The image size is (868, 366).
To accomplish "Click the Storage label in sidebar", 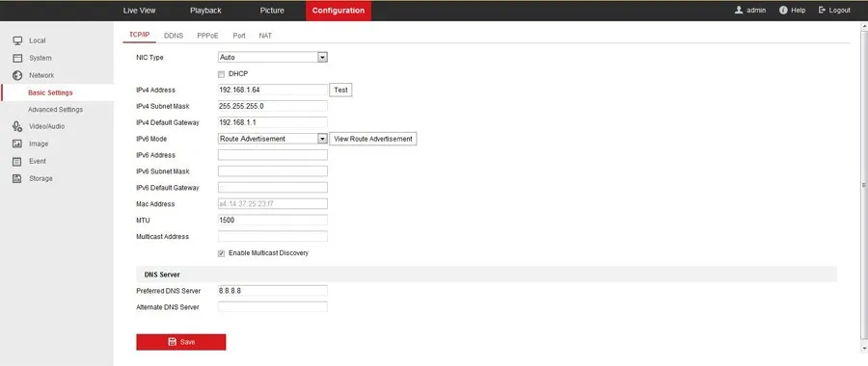I will 41,178.
